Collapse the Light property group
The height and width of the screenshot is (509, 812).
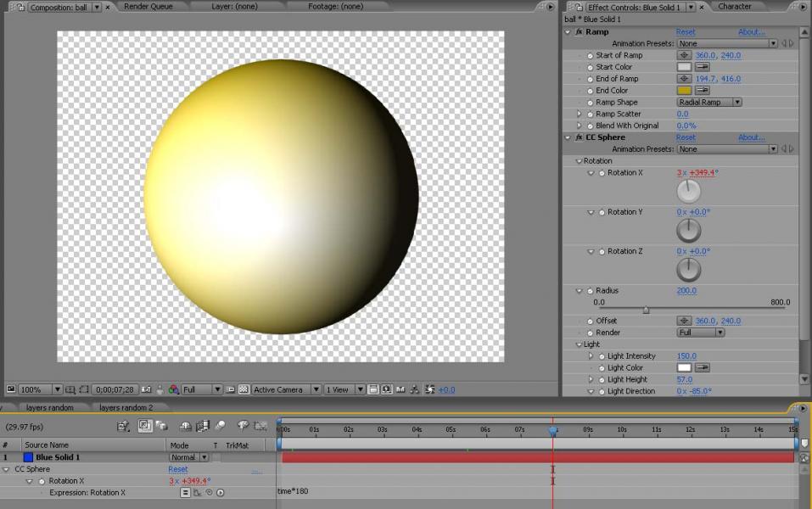(579, 344)
